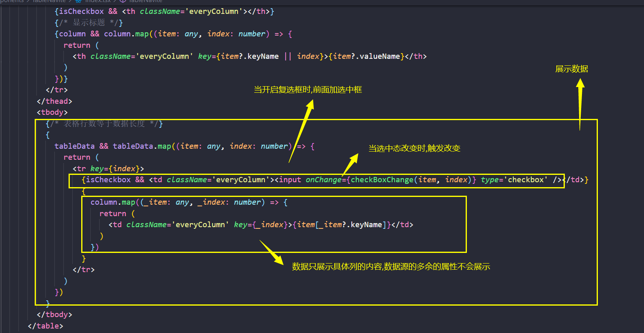Click the </tr> tag just above </thead>
The height and width of the screenshot is (333, 644).
(57, 90)
